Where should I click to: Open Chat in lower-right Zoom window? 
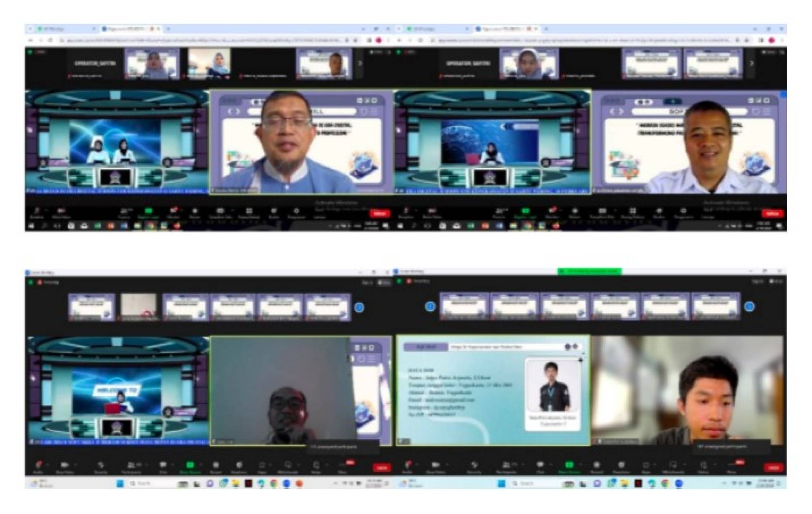[540, 466]
